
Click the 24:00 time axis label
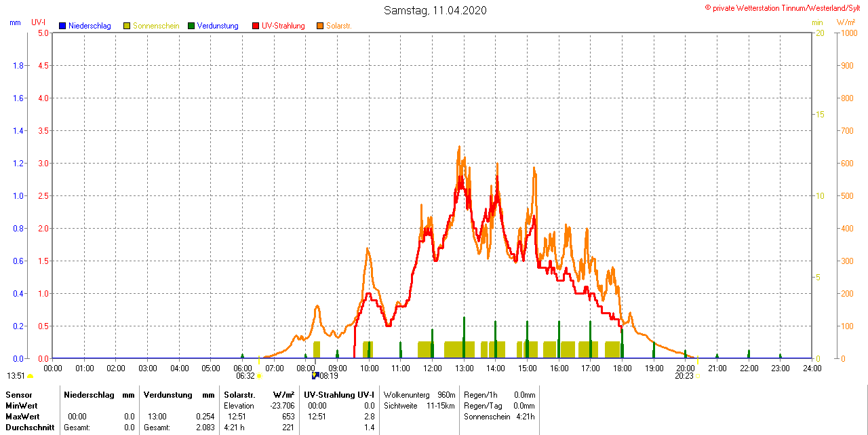tap(812, 368)
